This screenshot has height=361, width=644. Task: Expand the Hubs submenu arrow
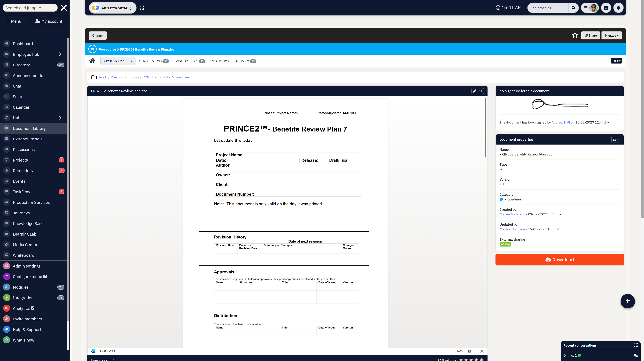point(60,118)
